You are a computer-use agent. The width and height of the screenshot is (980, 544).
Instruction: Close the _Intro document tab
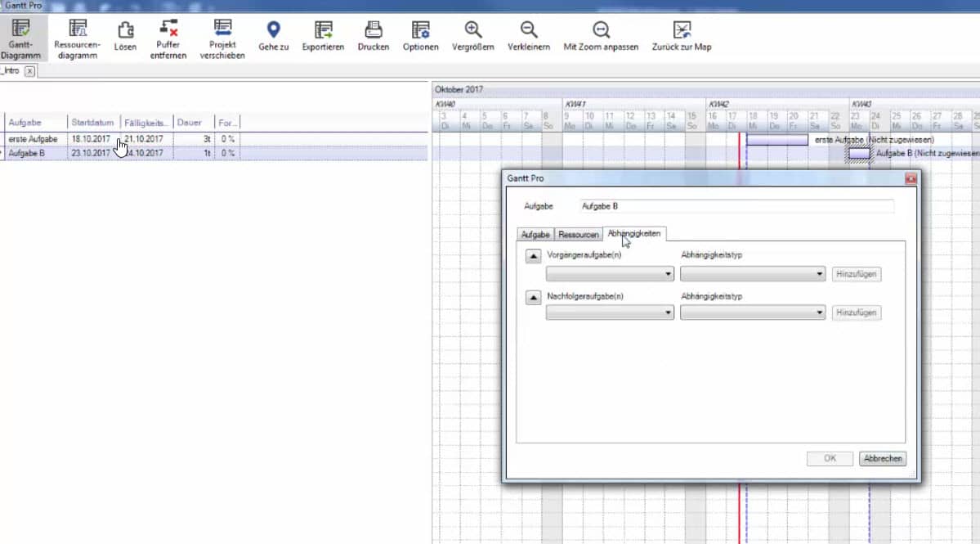tap(29, 71)
